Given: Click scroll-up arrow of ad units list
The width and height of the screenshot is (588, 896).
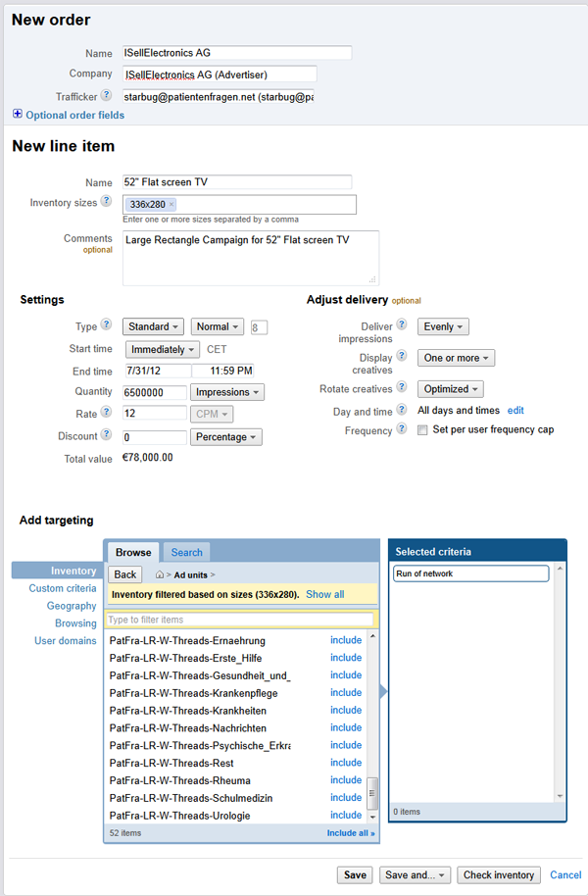Looking at the screenshot, I should click(x=372, y=636).
